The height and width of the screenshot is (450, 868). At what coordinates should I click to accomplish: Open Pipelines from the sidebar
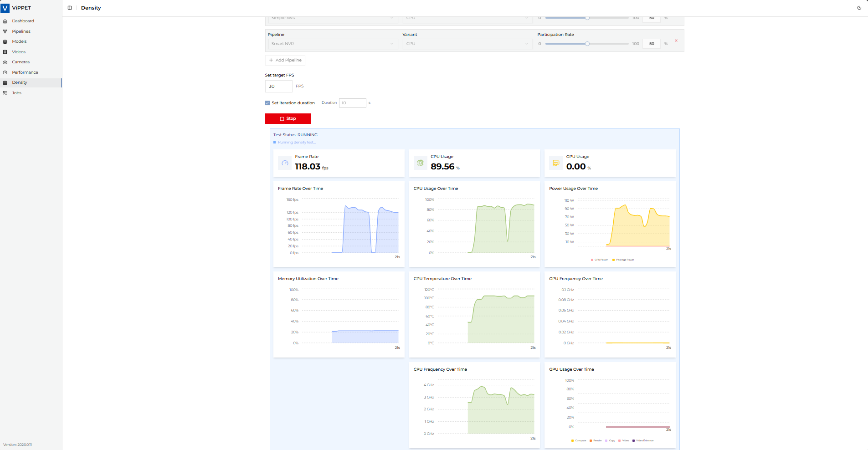pyautogui.click(x=21, y=31)
